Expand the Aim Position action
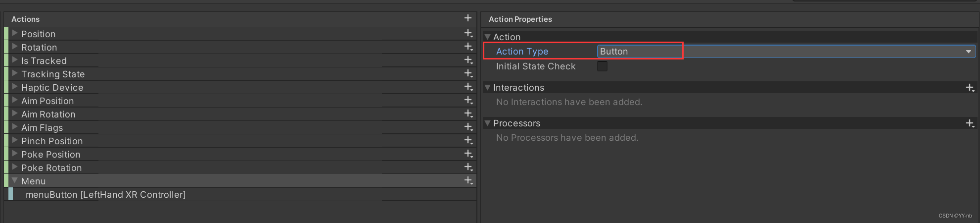This screenshot has width=980, height=223. point(15,100)
